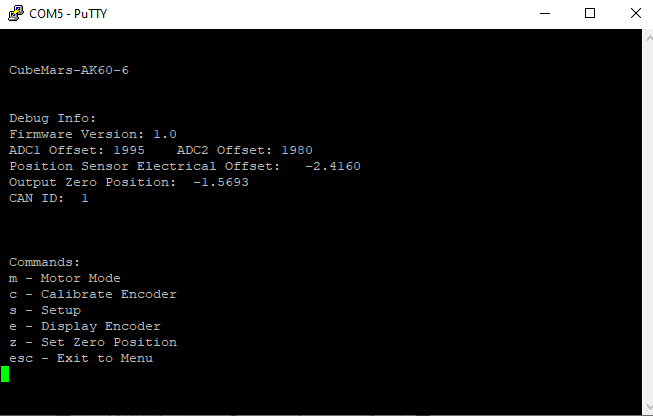The height and width of the screenshot is (416, 653).
Task: Minimize the COM5 PuTTY window
Action: pyautogui.click(x=545, y=13)
